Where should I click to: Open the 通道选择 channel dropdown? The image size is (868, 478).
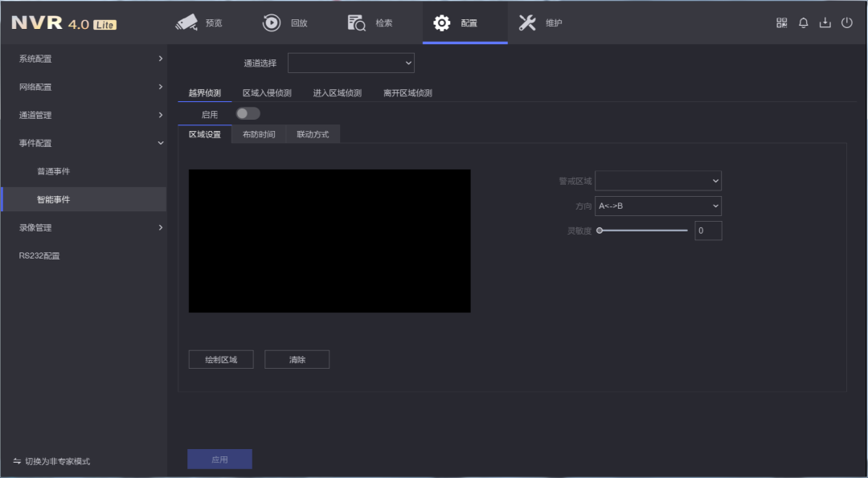point(351,62)
